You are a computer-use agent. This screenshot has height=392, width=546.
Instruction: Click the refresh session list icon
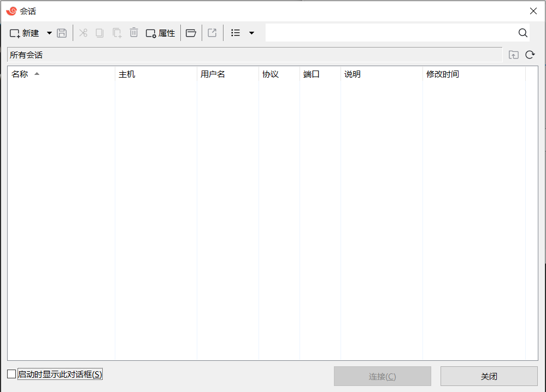530,55
